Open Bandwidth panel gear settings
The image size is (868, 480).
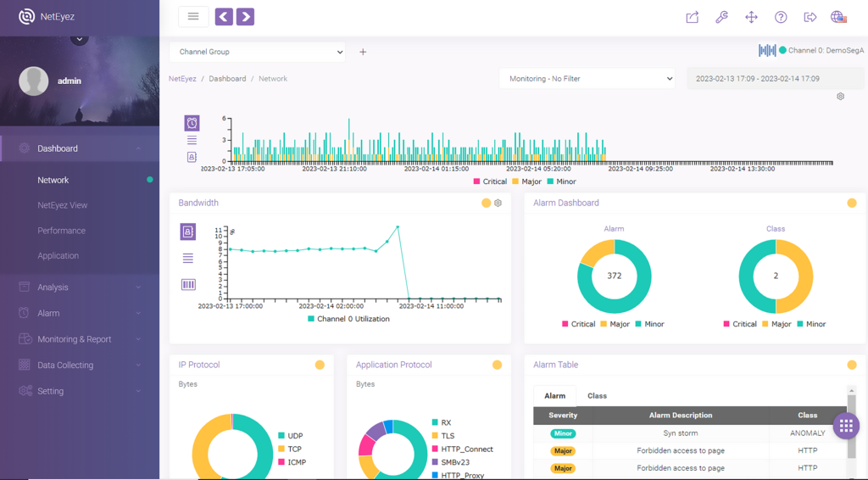[498, 204]
